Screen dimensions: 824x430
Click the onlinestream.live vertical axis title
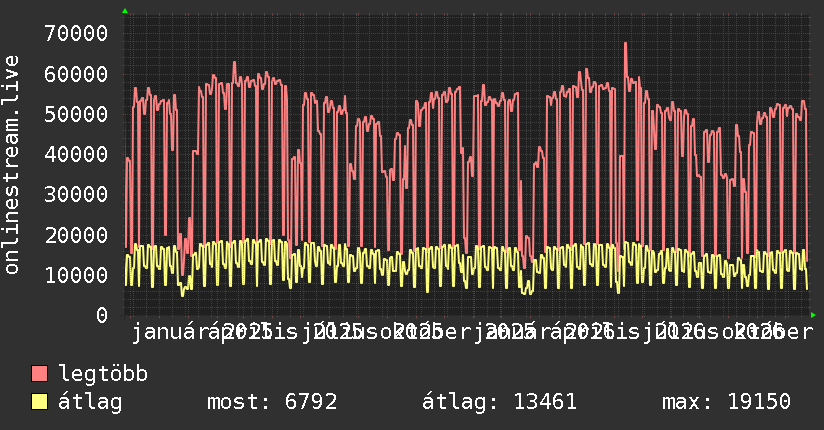pyautogui.click(x=11, y=165)
